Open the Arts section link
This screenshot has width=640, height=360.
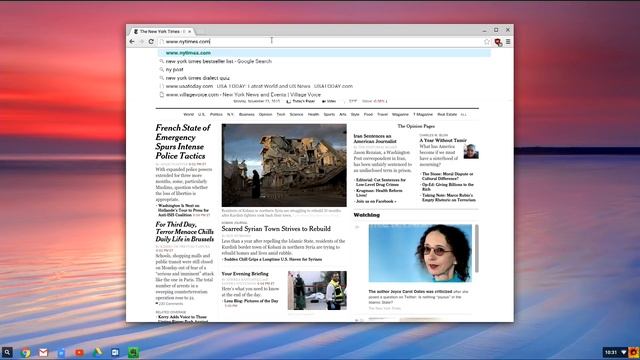[343, 115]
